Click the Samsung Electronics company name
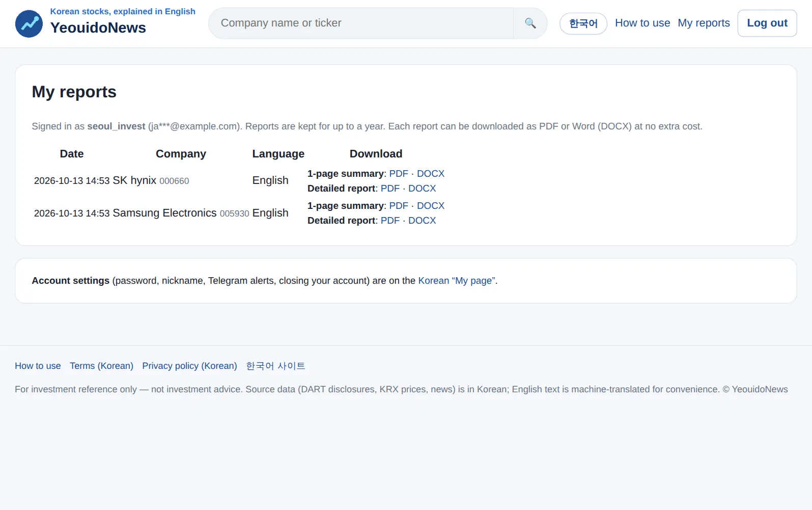The width and height of the screenshot is (812, 510). pyautogui.click(x=164, y=213)
